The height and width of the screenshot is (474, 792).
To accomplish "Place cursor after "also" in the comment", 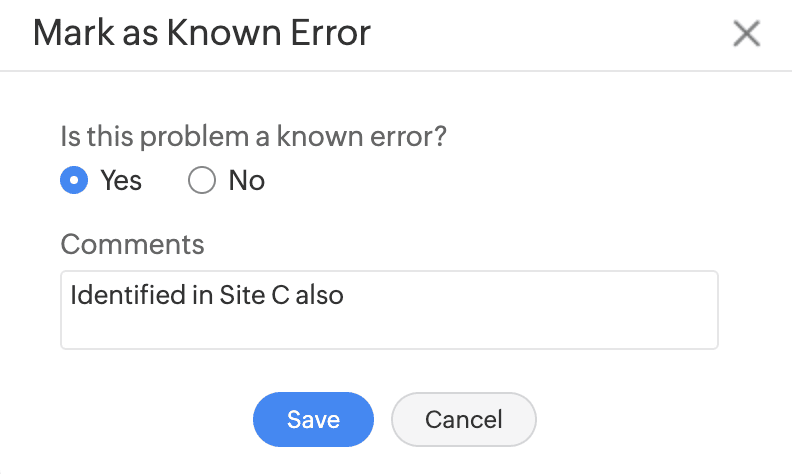I will pos(345,296).
